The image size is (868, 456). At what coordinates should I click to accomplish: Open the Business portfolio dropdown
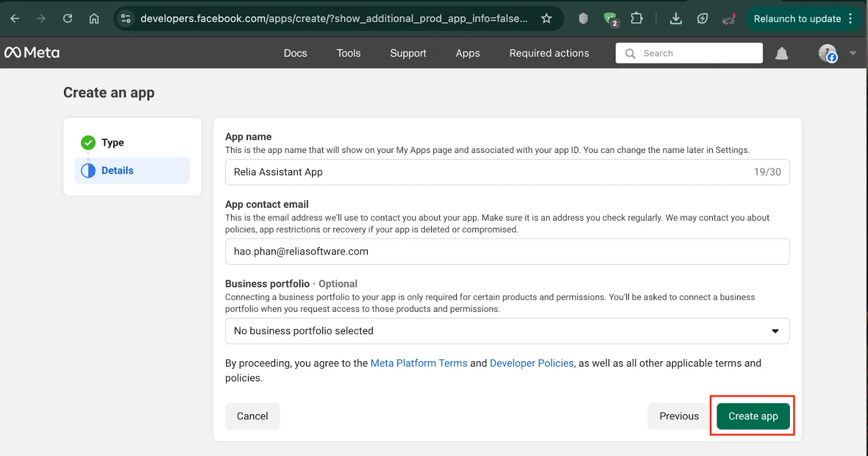click(507, 331)
